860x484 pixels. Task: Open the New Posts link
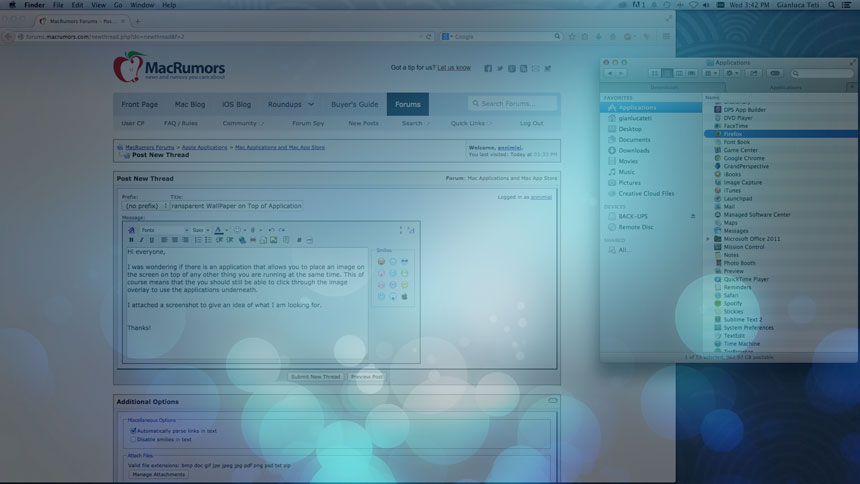363,123
